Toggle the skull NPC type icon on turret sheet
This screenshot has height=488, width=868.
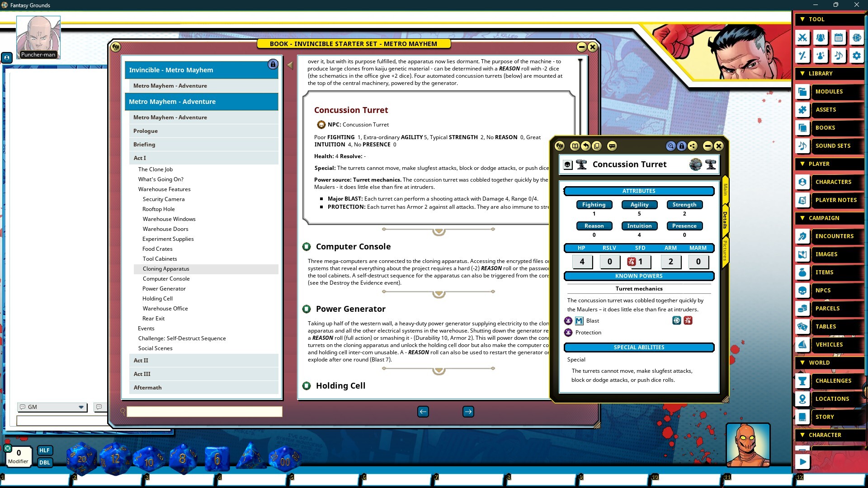[568, 165]
